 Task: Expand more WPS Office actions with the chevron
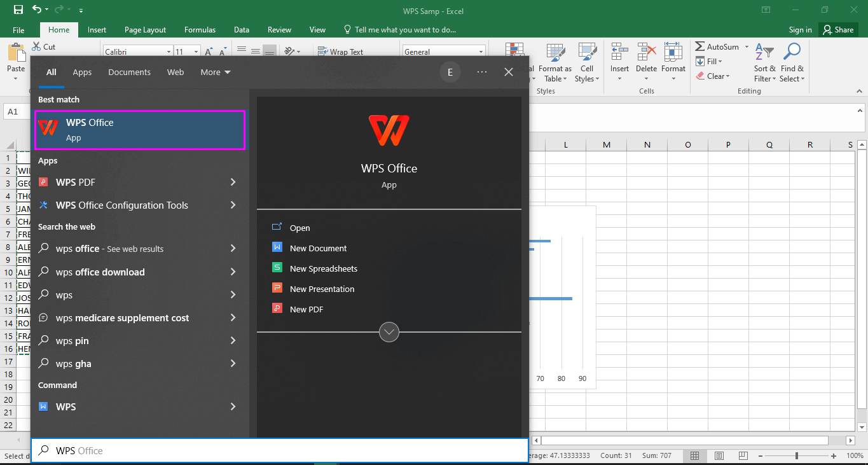(389, 331)
